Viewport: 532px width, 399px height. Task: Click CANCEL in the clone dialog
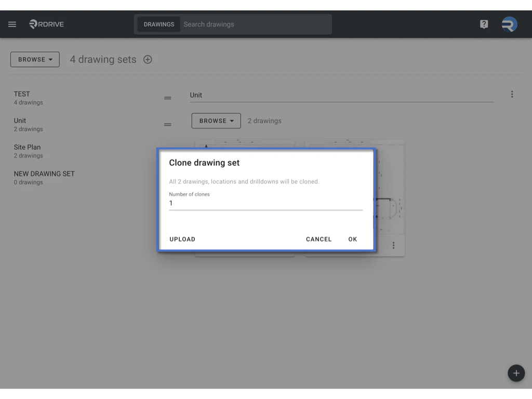318,239
